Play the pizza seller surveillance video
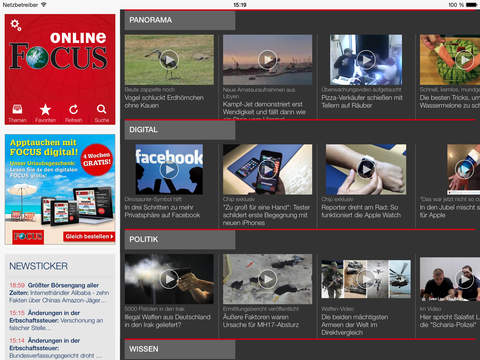Image resolution: width=480 pixels, height=360 pixels. (x=366, y=60)
